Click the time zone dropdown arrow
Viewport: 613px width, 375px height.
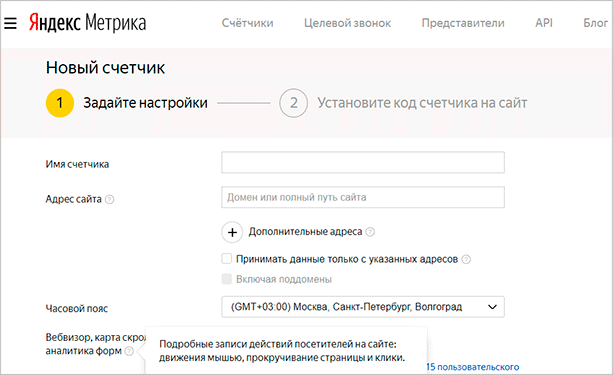point(492,307)
